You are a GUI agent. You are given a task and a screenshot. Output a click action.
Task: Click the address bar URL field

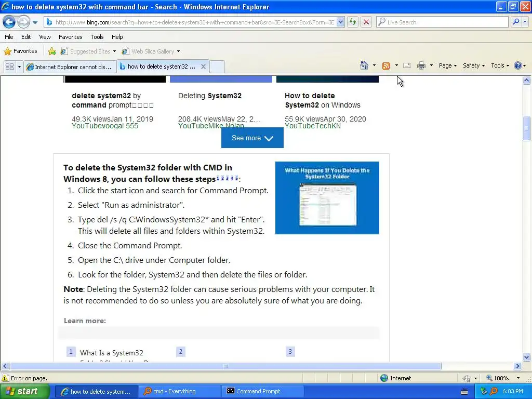pos(191,22)
